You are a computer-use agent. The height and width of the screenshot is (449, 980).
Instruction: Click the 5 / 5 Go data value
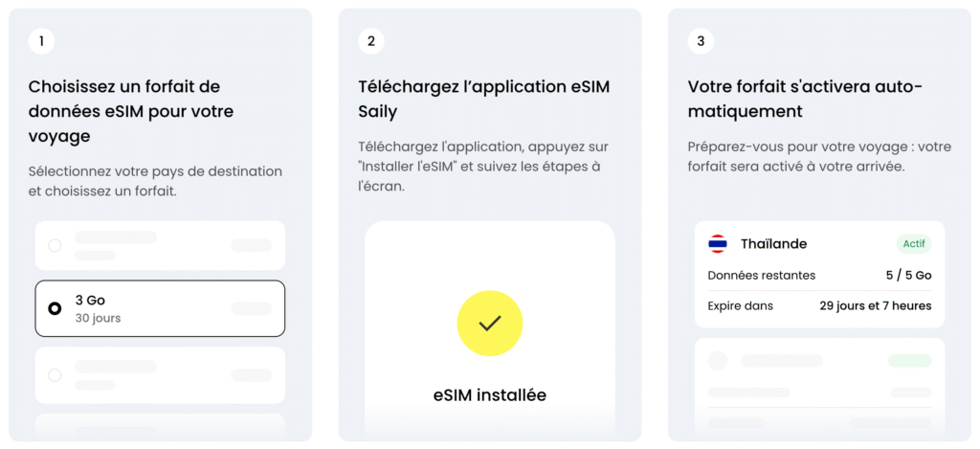pyautogui.click(x=909, y=275)
